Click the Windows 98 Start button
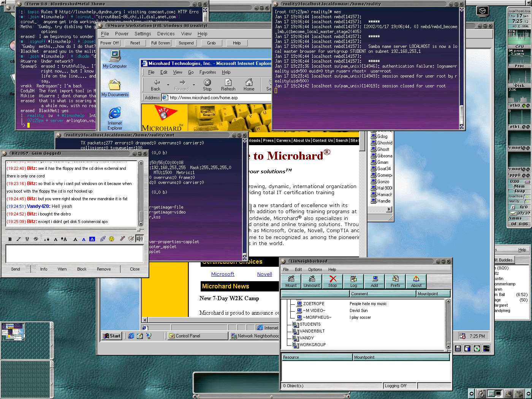The image size is (532, 399). tap(111, 336)
